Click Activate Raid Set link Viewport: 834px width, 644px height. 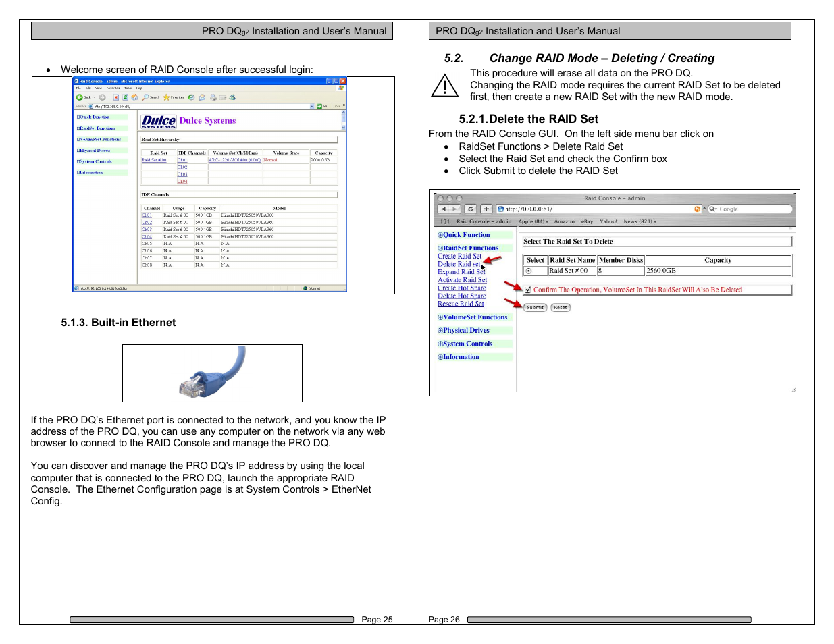[462, 280]
